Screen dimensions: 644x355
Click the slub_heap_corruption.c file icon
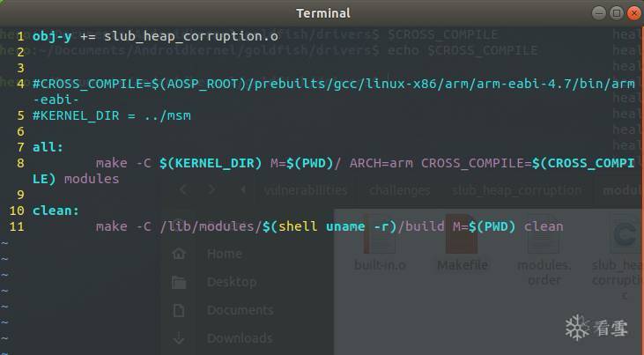(625, 234)
